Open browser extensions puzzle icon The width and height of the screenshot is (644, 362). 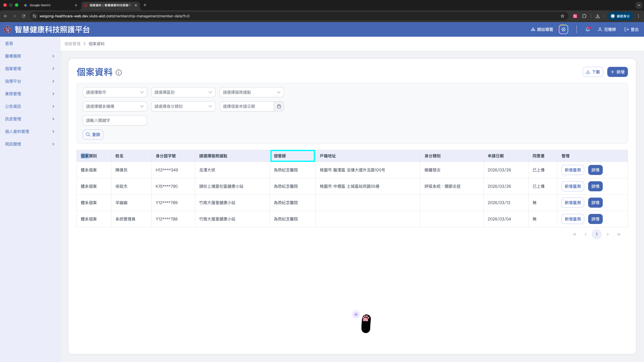pyautogui.click(x=584, y=16)
